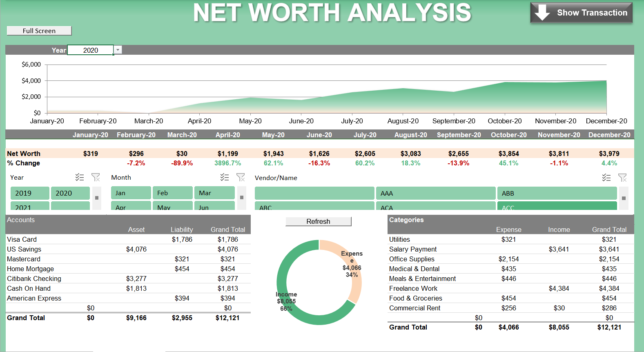The height and width of the screenshot is (352, 644).
Task: Click the Accounts Grand Total $12,121 cell
Action: (x=227, y=318)
